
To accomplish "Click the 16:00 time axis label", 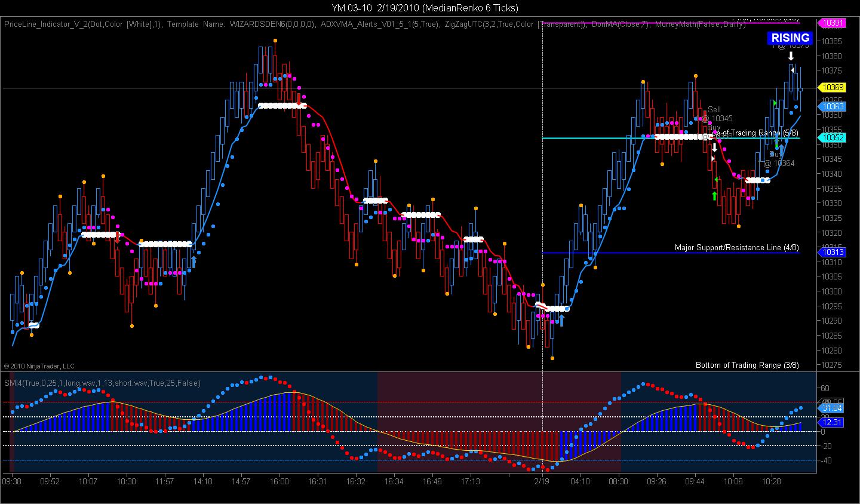I will [x=279, y=481].
